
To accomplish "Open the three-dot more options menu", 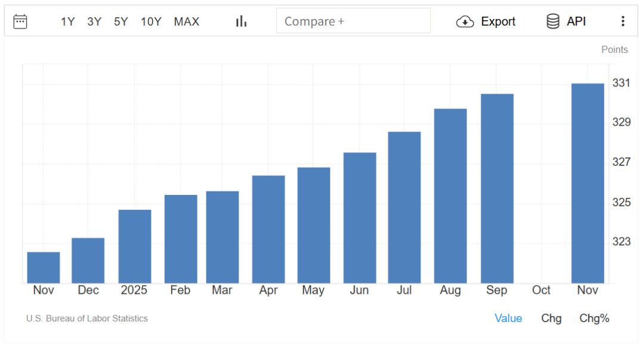I will click(x=623, y=21).
